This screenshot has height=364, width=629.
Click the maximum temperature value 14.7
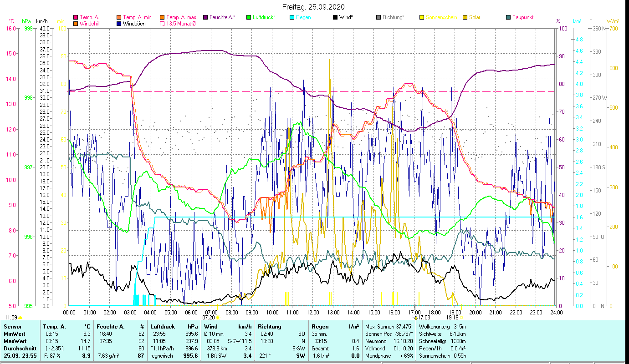pyautogui.click(x=87, y=341)
